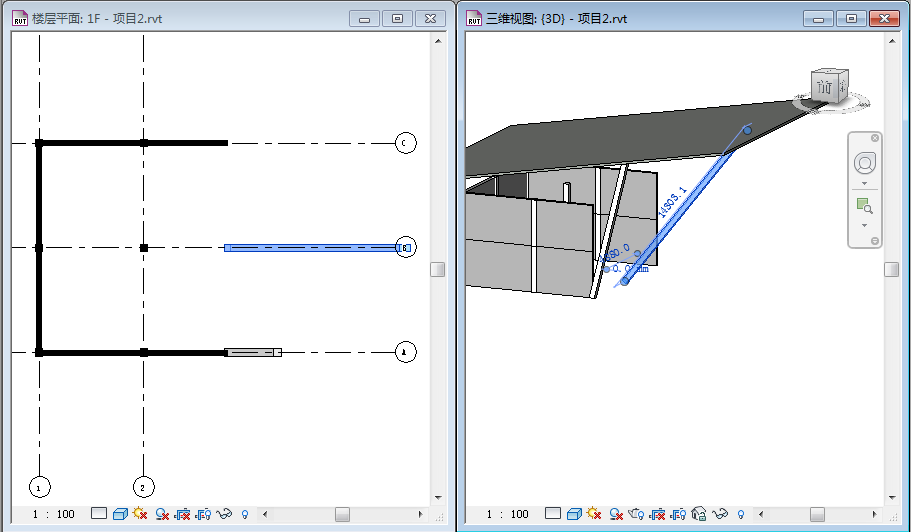Open navigation bar customize menu button
The image size is (911, 532).
tap(874, 240)
